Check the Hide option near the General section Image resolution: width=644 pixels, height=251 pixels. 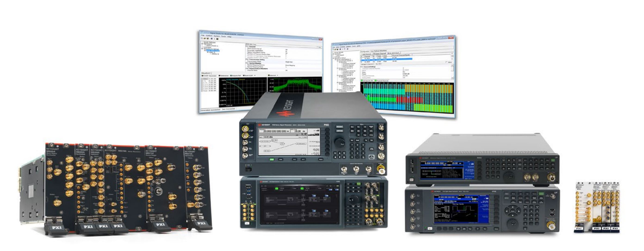tap(320, 47)
